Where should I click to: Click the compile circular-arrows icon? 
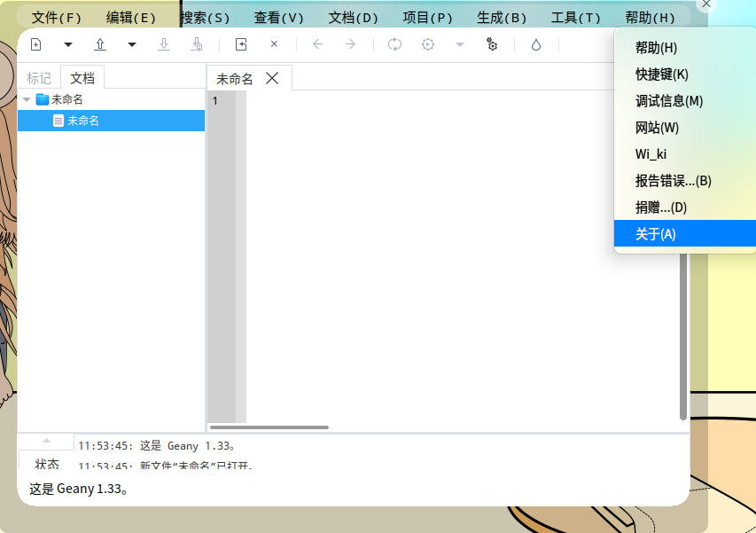(394, 45)
